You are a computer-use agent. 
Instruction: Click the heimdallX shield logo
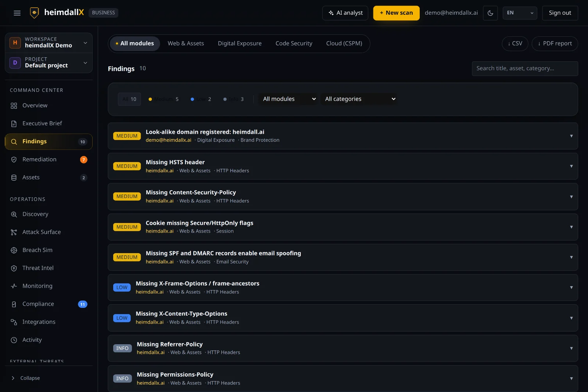click(34, 13)
